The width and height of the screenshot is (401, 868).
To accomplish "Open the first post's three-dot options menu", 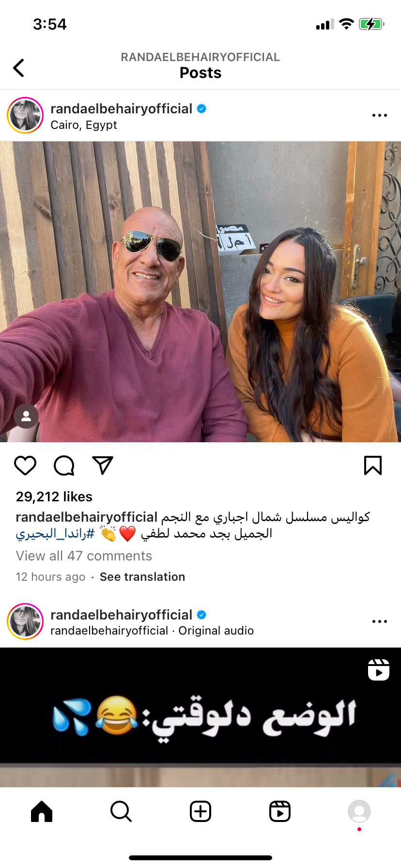I will tap(380, 115).
